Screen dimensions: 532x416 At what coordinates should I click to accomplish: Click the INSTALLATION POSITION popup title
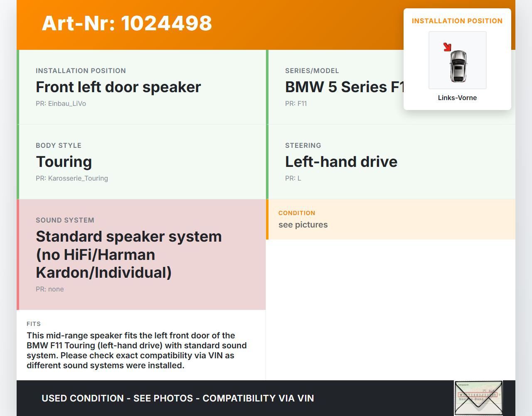(457, 21)
